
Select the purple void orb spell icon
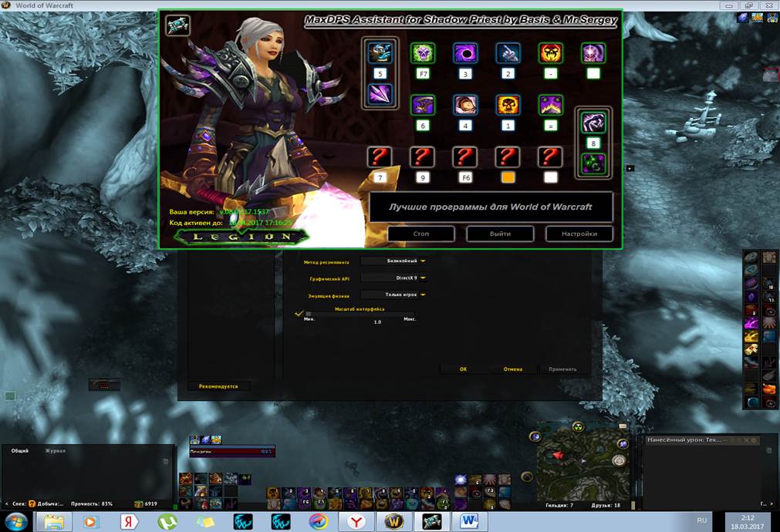(465, 53)
